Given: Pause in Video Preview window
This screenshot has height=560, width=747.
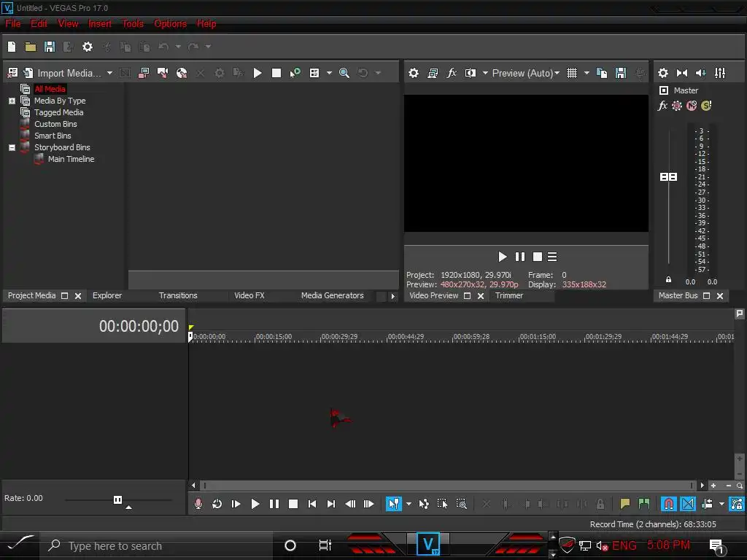Looking at the screenshot, I should point(519,257).
